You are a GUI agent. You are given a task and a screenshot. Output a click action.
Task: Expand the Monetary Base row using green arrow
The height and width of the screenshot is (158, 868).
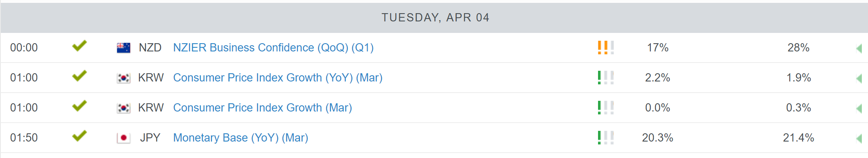click(859, 139)
